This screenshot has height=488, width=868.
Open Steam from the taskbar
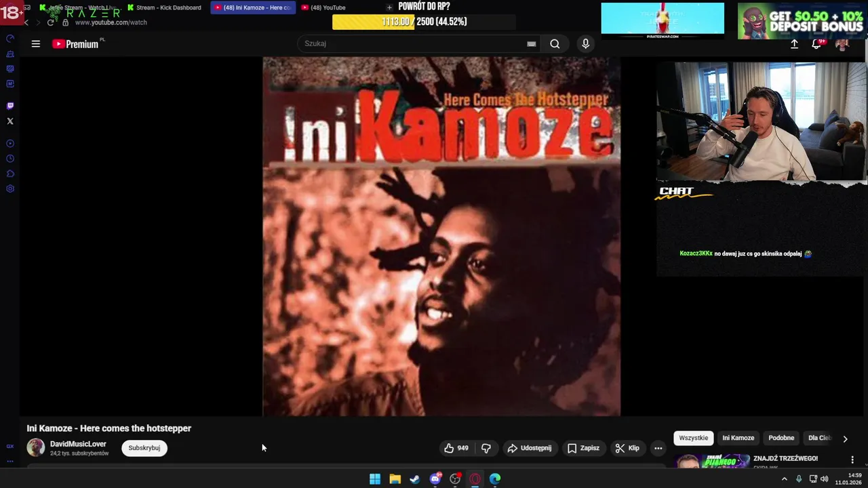pos(415,479)
